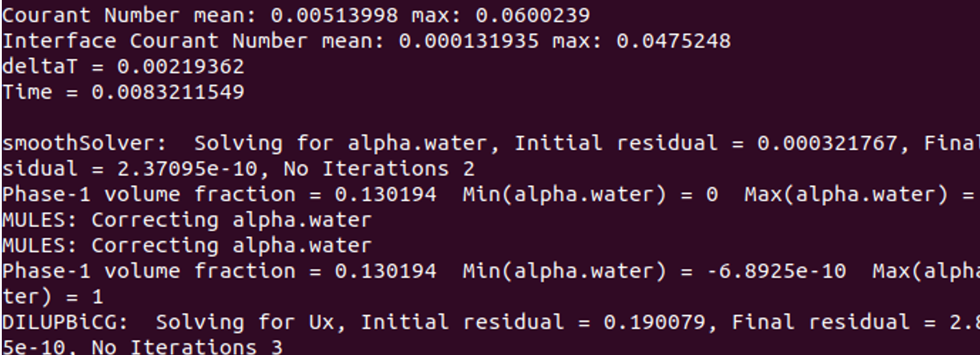Click the Min(alpha.water) value -6.8925e-10
Screen dimensions: 980x355
coord(776,271)
